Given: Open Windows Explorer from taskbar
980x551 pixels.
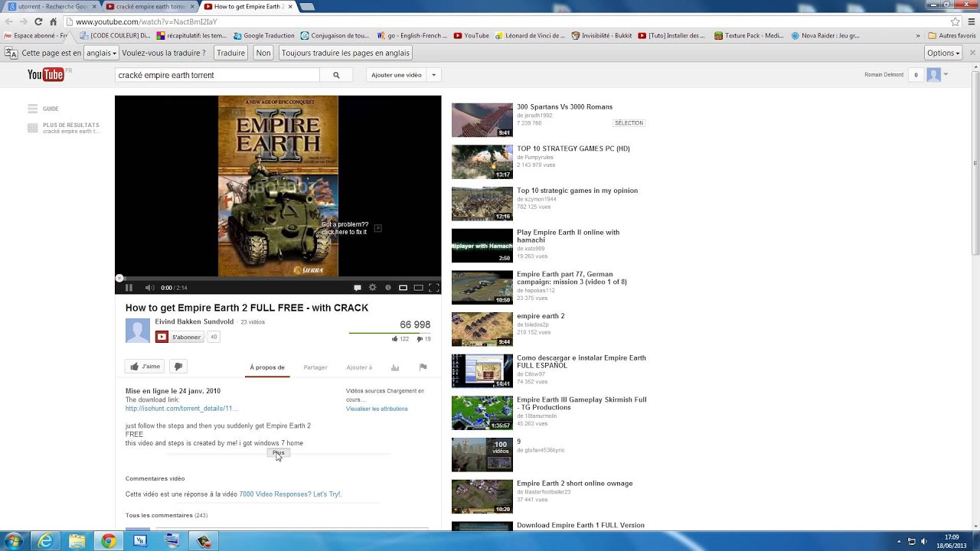Looking at the screenshot, I should pyautogui.click(x=77, y=541).
